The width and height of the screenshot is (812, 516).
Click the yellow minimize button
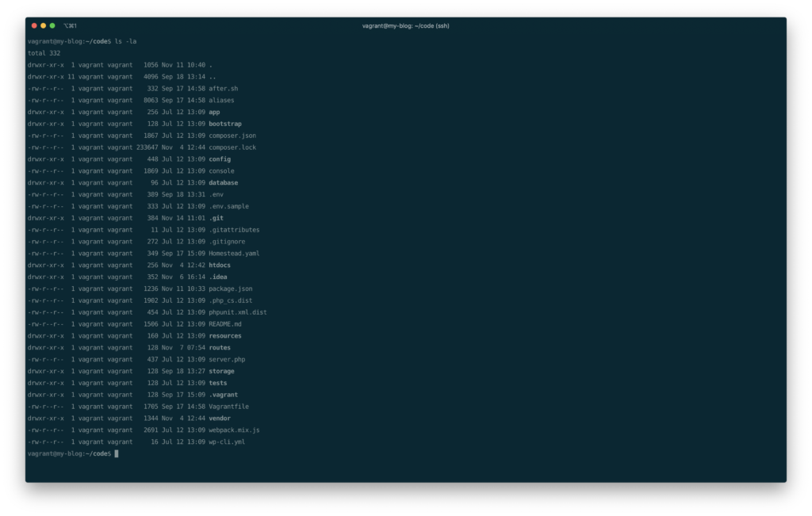44,25
